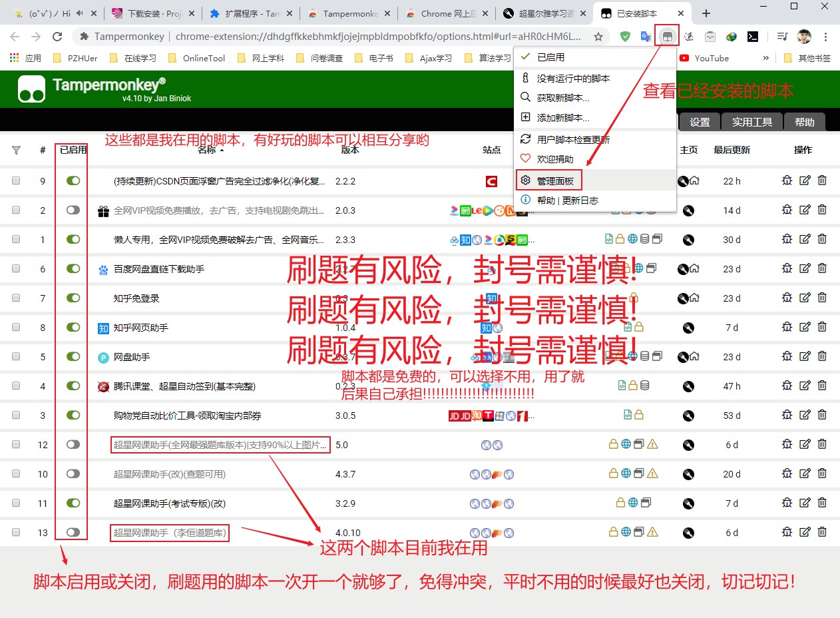
Task: Tick the checkbox for script number 13
Action: point(16,532)
